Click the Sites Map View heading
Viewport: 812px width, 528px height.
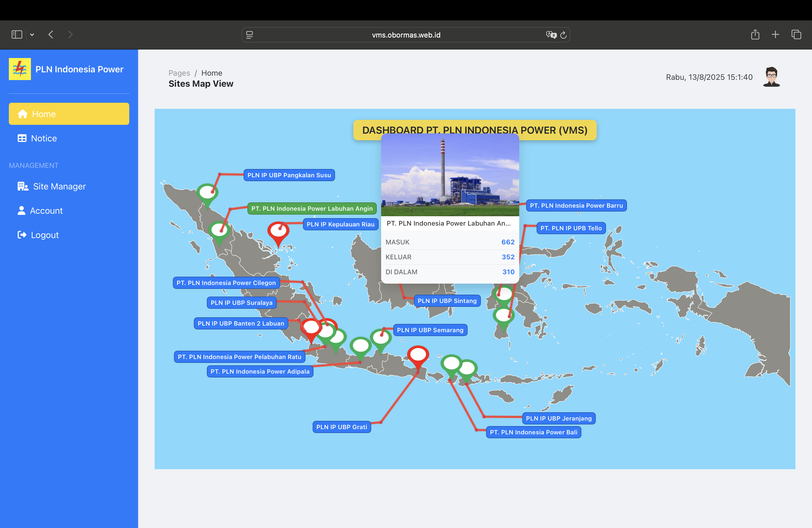click(x=201, y=84)
